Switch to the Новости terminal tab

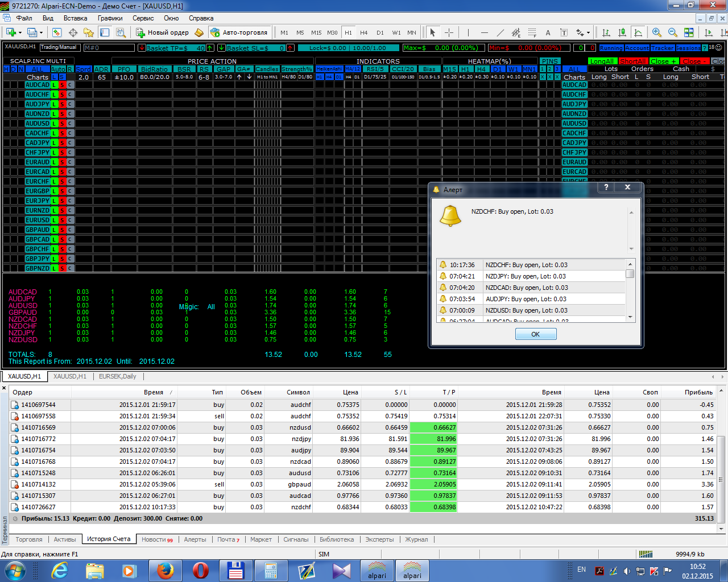coord(157,539)
